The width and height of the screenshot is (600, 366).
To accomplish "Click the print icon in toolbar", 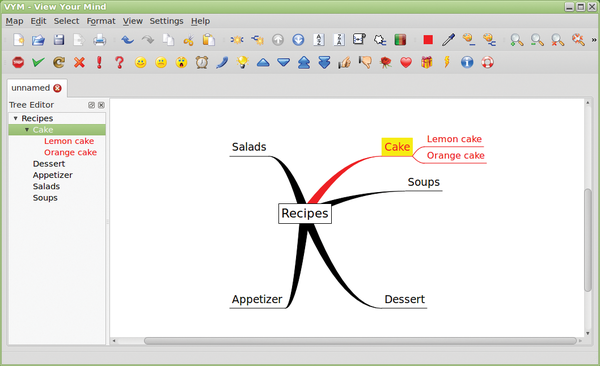I will pos(99,39).
